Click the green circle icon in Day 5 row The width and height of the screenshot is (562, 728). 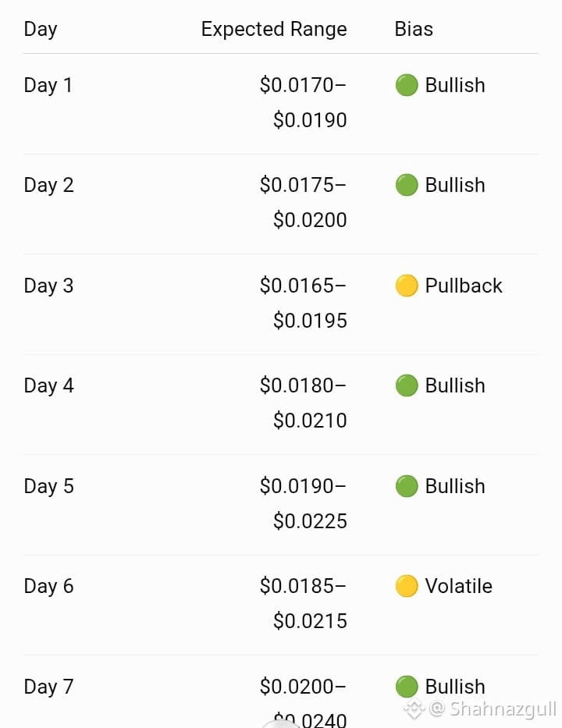click(407, 486)
